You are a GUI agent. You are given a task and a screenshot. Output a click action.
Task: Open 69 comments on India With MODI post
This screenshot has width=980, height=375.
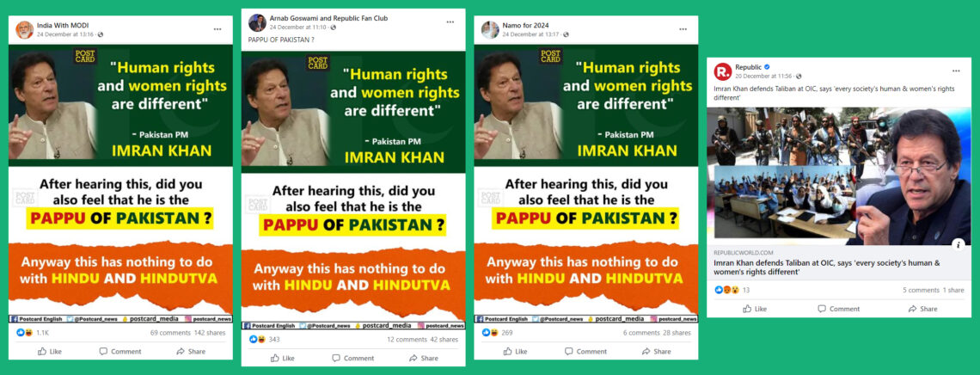(x=170, y=333)
